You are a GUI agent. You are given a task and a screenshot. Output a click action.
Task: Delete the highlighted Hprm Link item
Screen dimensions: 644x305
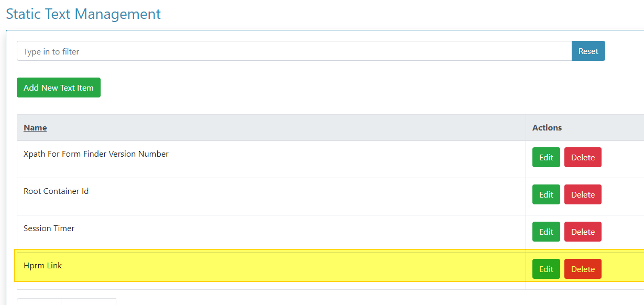tap(583, 269)
